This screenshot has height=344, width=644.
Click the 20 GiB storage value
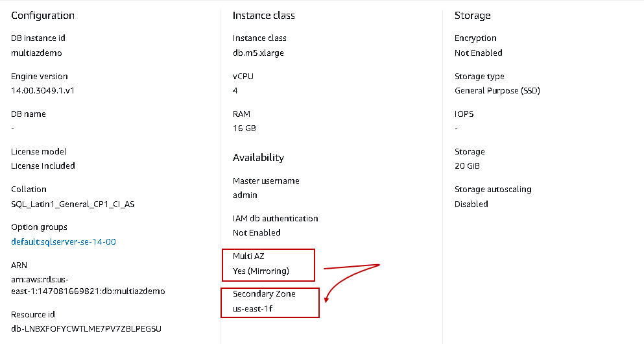point(467,166)
